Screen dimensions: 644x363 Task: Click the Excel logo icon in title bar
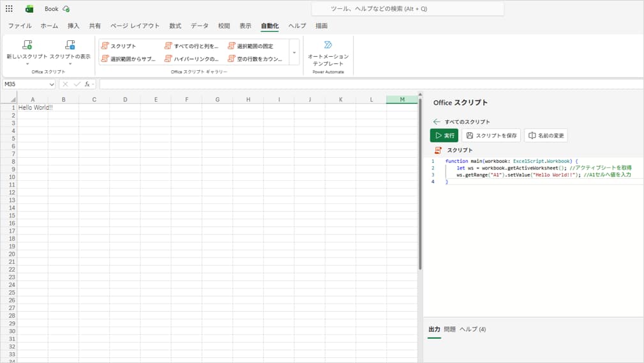click(x=29, y=9)
